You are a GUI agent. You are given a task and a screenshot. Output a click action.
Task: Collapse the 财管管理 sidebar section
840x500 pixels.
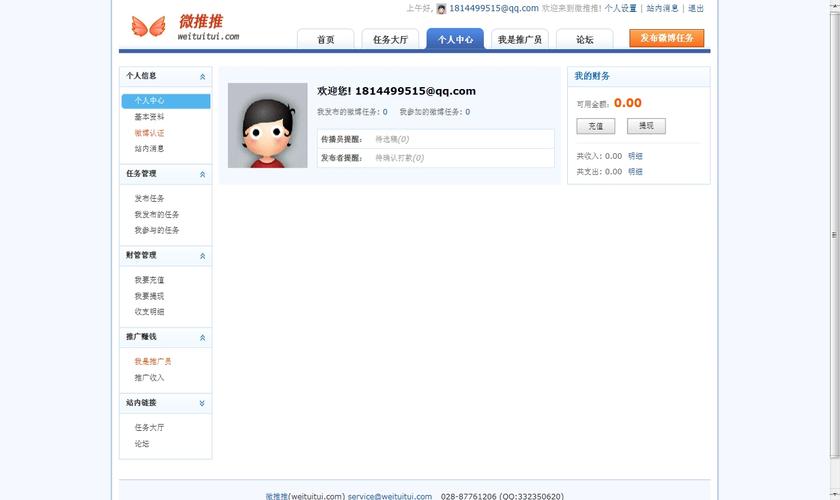202,256
